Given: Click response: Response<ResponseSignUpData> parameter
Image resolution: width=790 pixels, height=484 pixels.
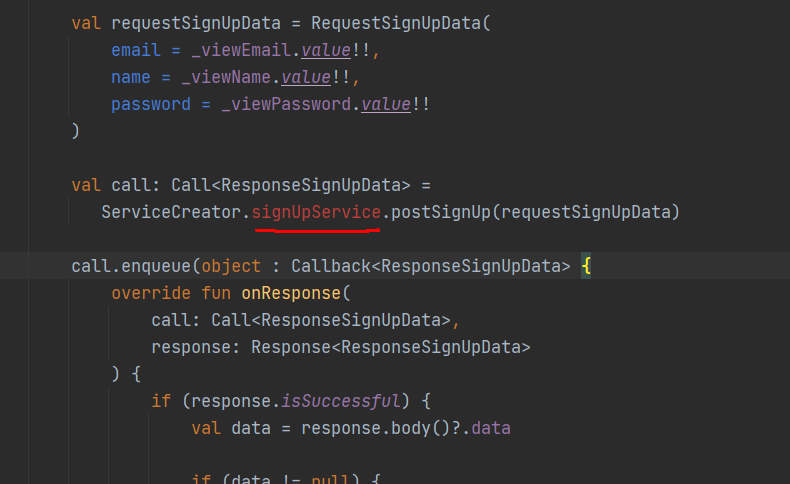Looking at the screenshot, I should [x=341, y=348].
